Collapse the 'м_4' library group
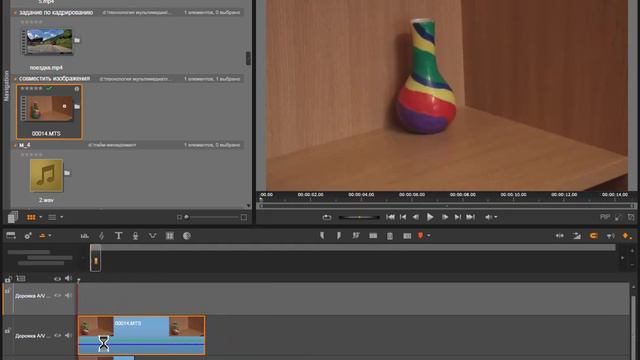This screenshot has width=640, height=360. pyautogui.click(x=16, y=145)
